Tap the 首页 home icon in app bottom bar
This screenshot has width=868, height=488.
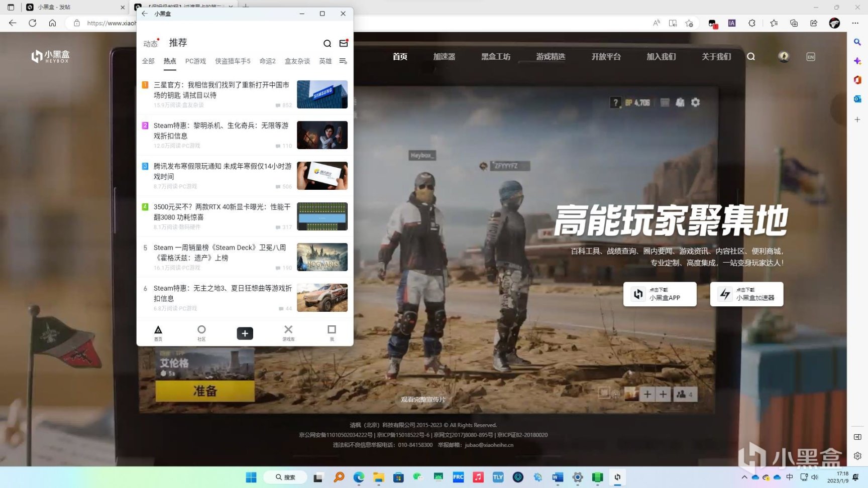click(x=158, y=333)
